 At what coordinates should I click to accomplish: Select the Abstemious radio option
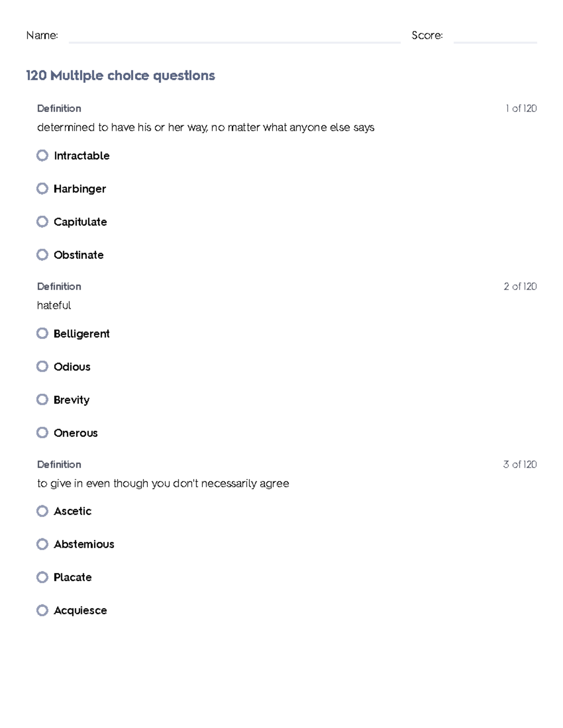42,544
